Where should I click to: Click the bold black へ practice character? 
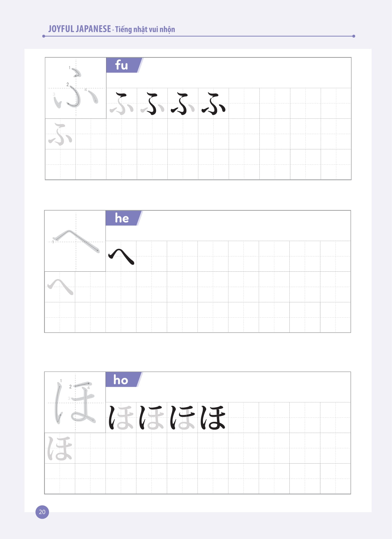(121, 256)
